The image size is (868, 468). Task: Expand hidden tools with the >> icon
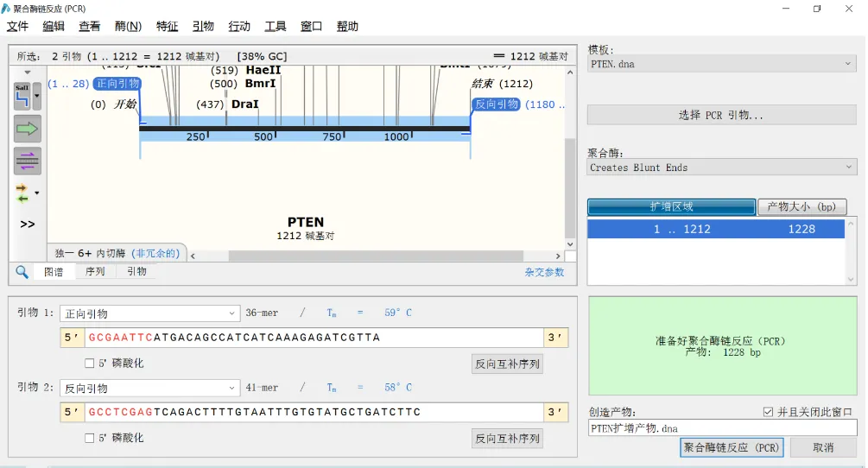(27, 224)
